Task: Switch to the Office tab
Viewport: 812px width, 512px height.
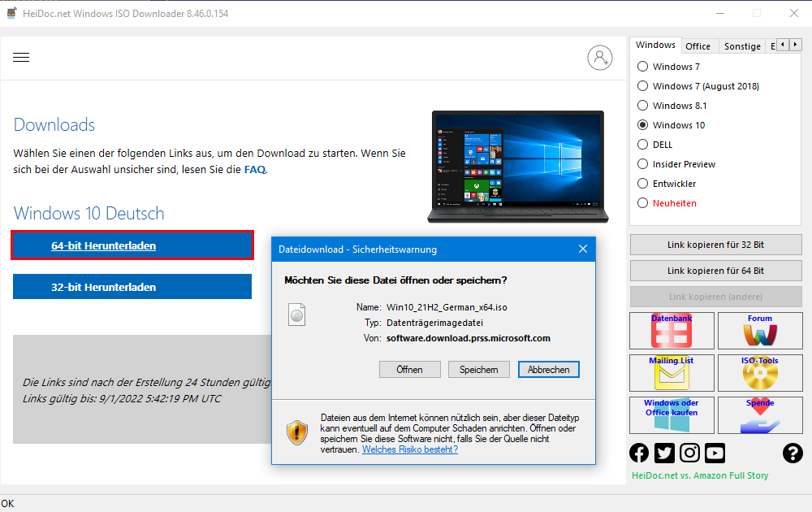Action: (698, 46)
